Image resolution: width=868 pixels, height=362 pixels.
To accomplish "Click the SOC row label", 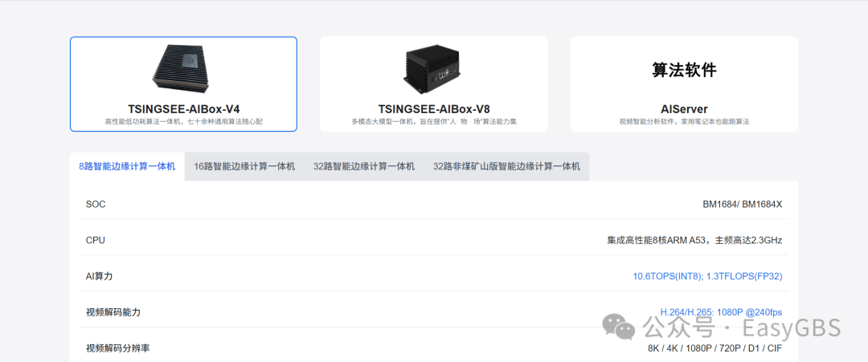I will pyautogui.click(x=96, y=205).
